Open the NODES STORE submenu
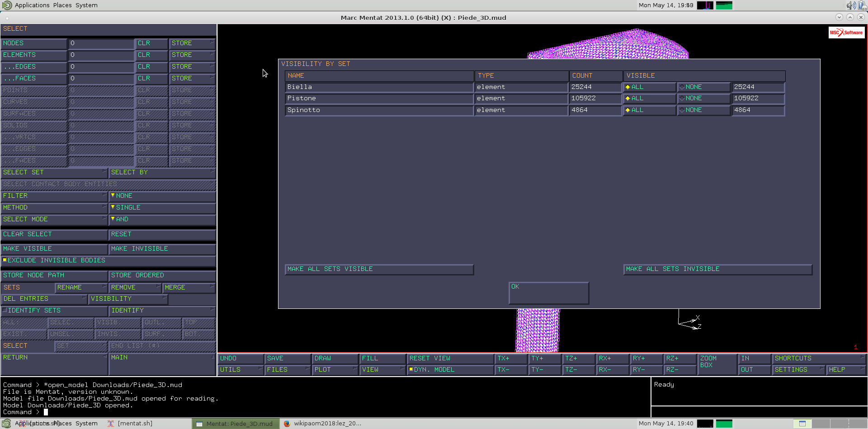Viewport: 868px width, 429px height. (192, 43)
